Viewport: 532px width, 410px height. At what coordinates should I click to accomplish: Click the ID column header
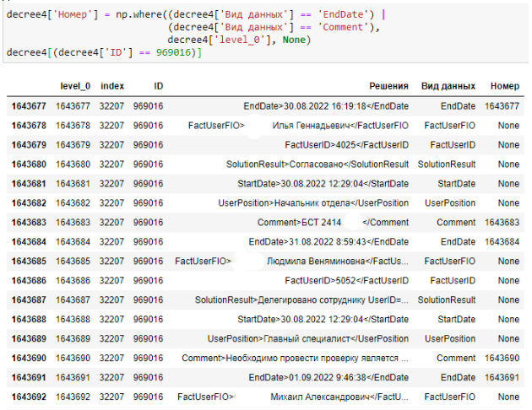coord(158,86)
